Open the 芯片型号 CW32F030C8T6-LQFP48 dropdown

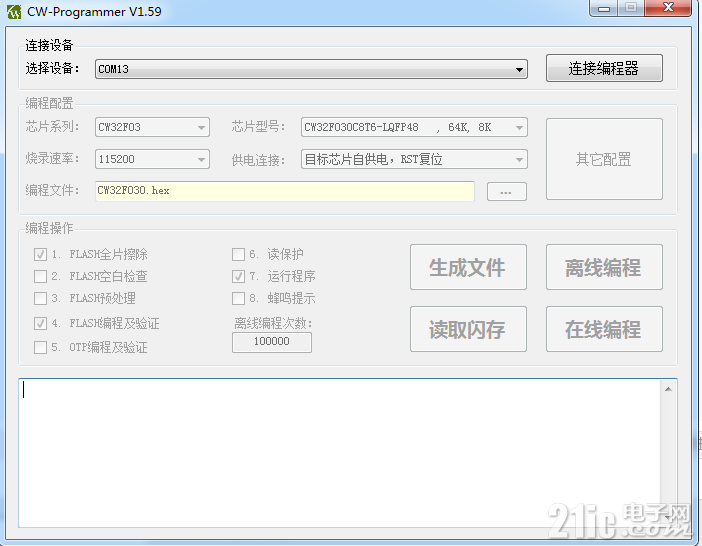click(x=414, y=127)
